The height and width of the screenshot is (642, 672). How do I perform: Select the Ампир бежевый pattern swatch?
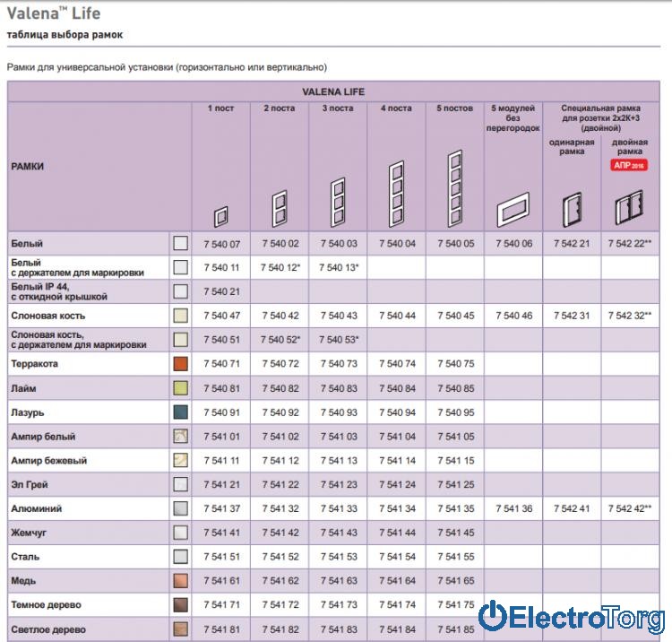pos(180,460)
